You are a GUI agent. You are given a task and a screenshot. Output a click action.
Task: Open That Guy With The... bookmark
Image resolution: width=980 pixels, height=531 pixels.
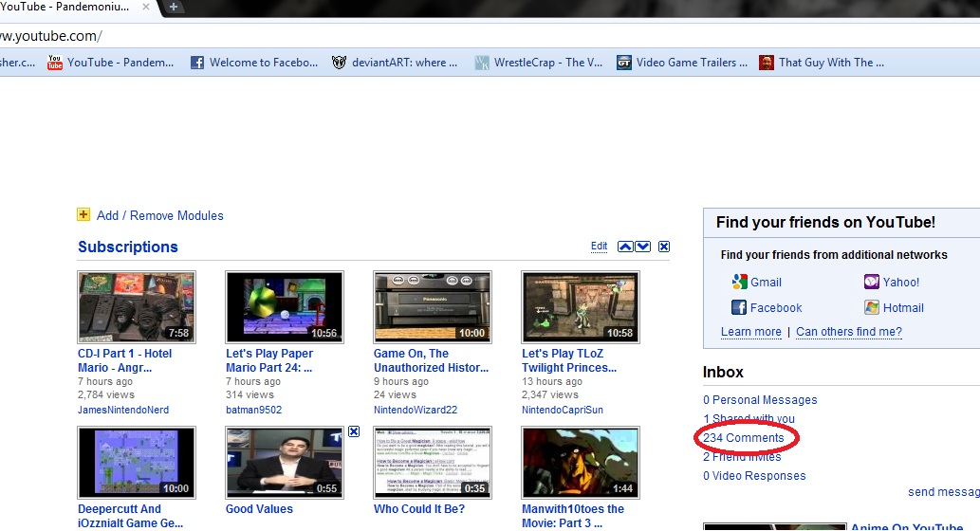pyautogui.click(x=822, y=63)
